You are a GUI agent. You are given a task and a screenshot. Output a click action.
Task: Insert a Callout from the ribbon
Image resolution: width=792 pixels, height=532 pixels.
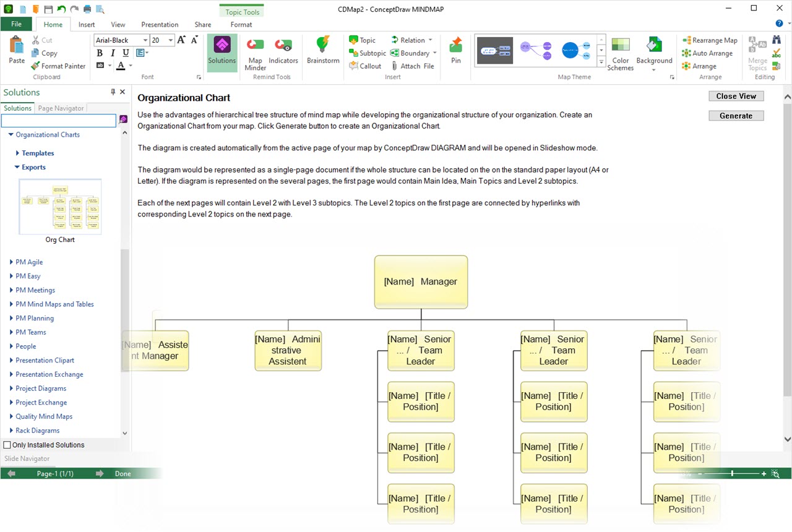pyautogui.click(x=365, y=66)
